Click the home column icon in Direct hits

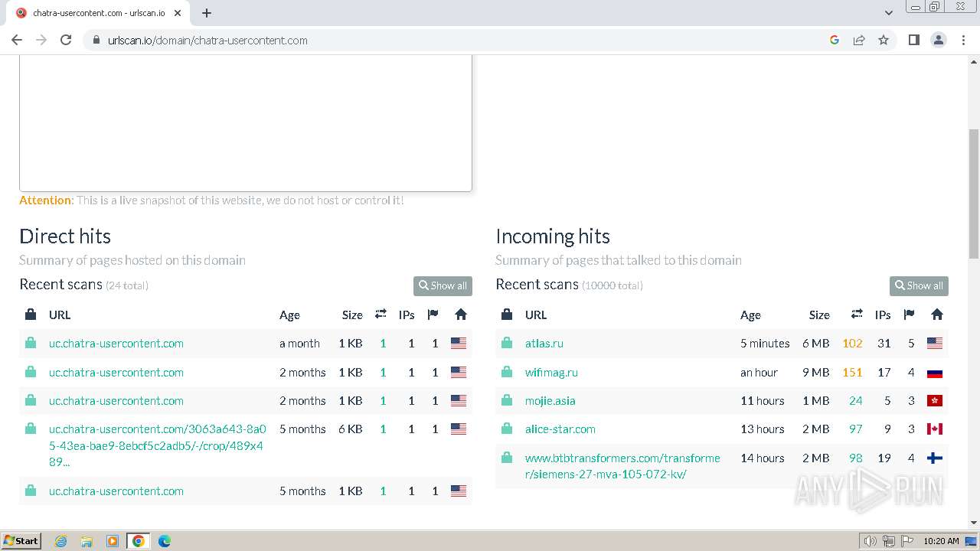[x=460, y=314]
